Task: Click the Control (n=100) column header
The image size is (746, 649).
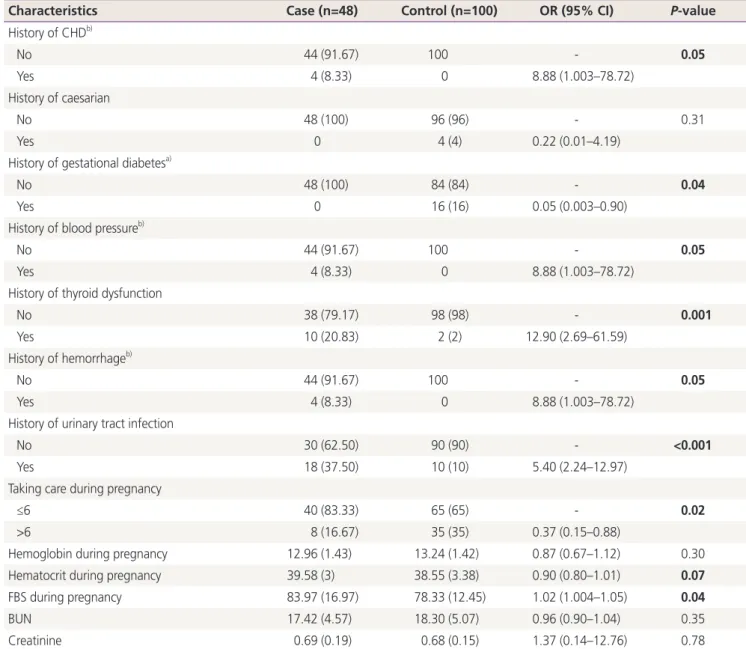Action: (x=449, y=10)
